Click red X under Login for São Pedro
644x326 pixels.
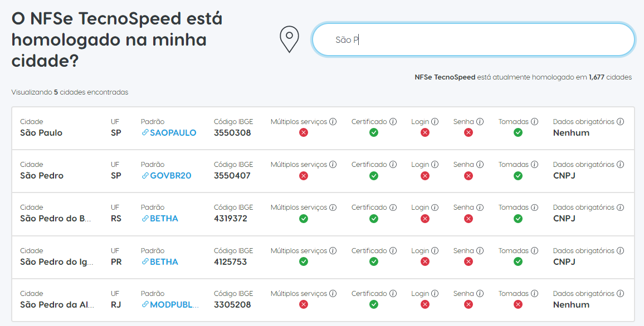pyautogui.click(x=425, y=175)
